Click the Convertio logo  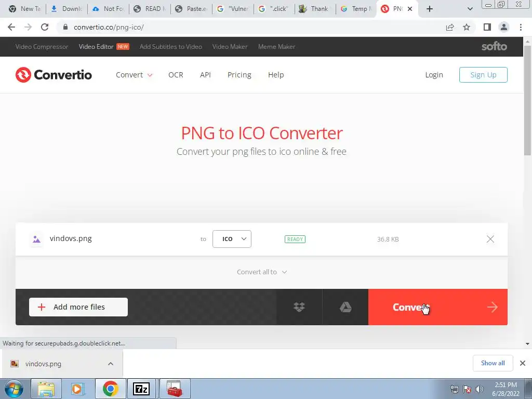tap(54, 75)
